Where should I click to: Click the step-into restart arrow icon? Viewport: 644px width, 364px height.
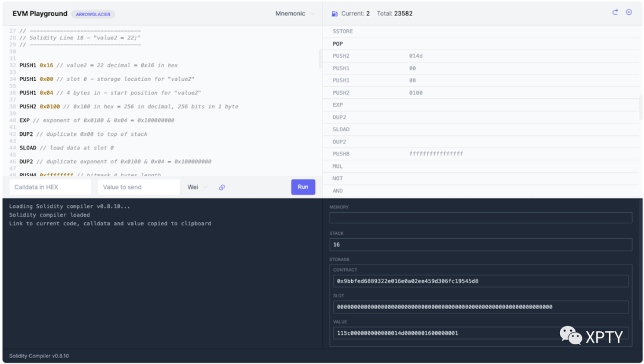coord(615,13)
